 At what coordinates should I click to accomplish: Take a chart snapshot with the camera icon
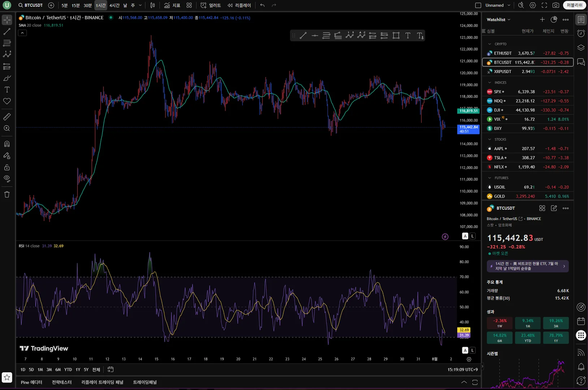click(556, 5)
